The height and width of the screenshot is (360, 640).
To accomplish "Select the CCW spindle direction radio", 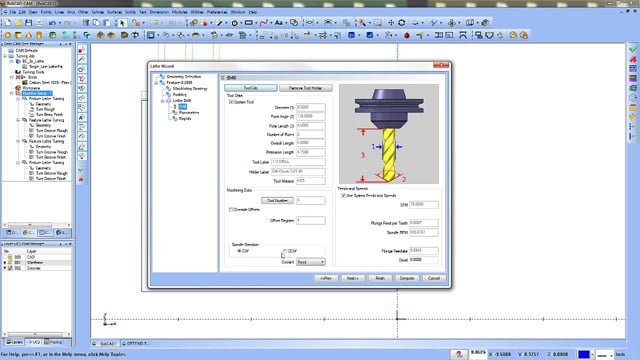I will click(x=285, y=251).
